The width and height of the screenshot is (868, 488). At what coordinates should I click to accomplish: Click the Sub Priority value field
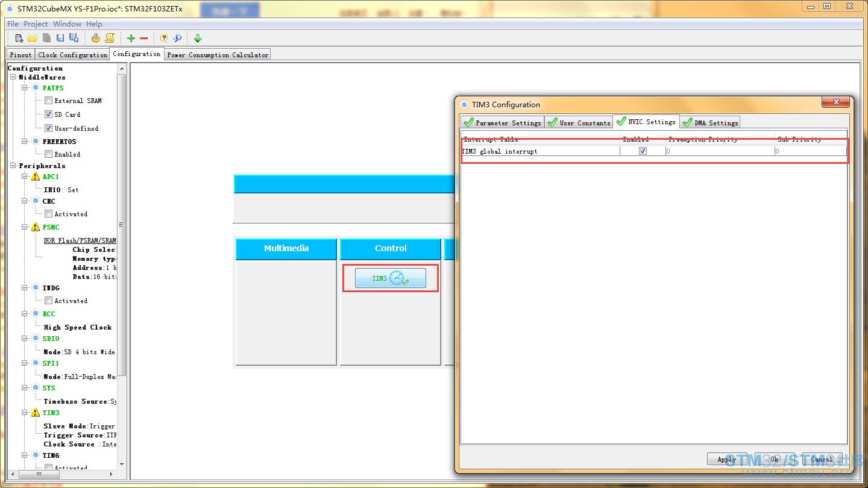(811, 151)
